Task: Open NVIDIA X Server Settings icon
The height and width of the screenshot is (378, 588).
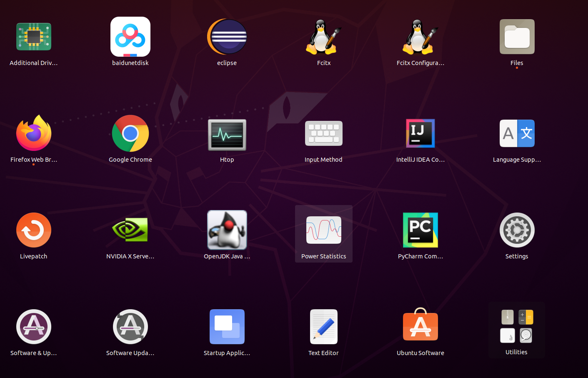Action: [x=130, y=230]
